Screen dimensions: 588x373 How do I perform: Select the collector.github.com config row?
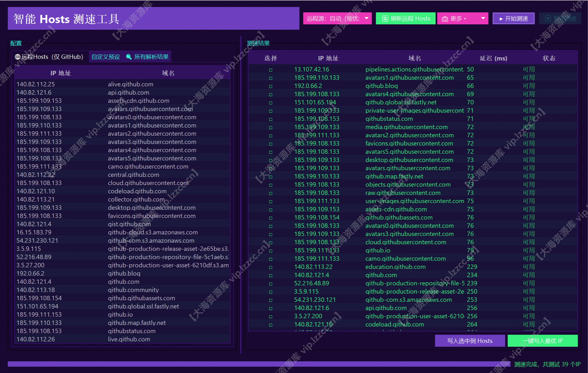123,199
